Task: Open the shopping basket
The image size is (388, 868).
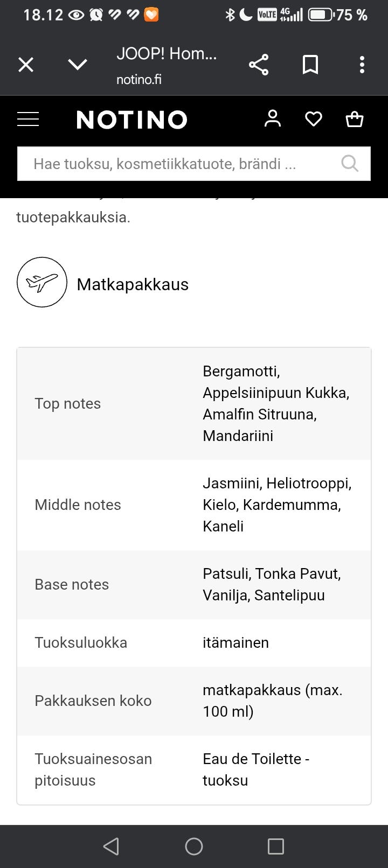Action: pyautogui.click(x=355, y=119)
